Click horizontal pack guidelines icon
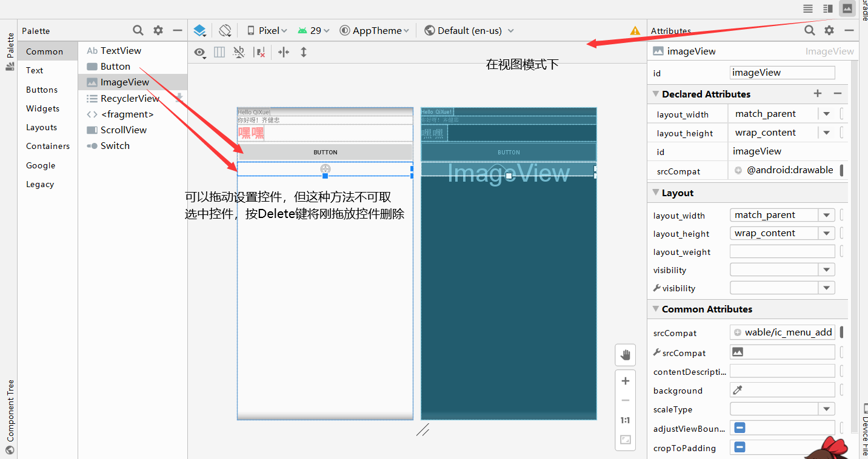The image size is (868, 459). pyautogui.click(x=284, y=53)
